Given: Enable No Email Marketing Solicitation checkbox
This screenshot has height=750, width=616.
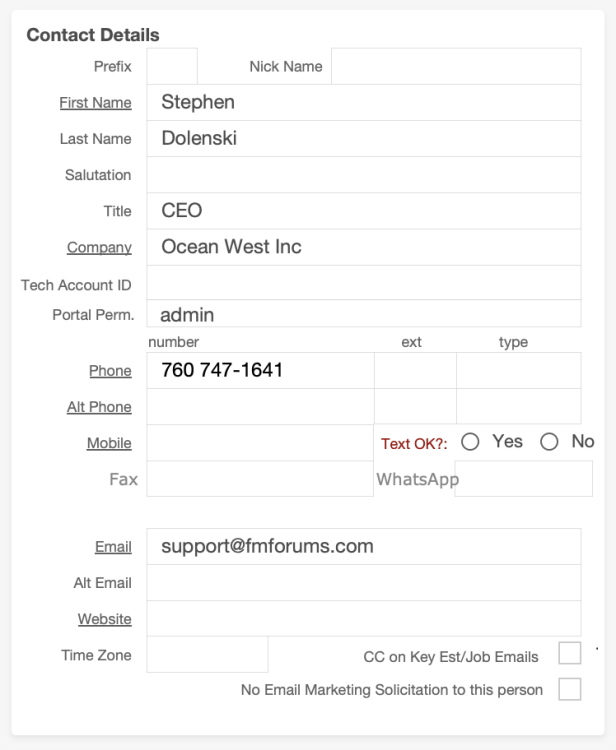Looking at the screenshot, I should 569,689.
